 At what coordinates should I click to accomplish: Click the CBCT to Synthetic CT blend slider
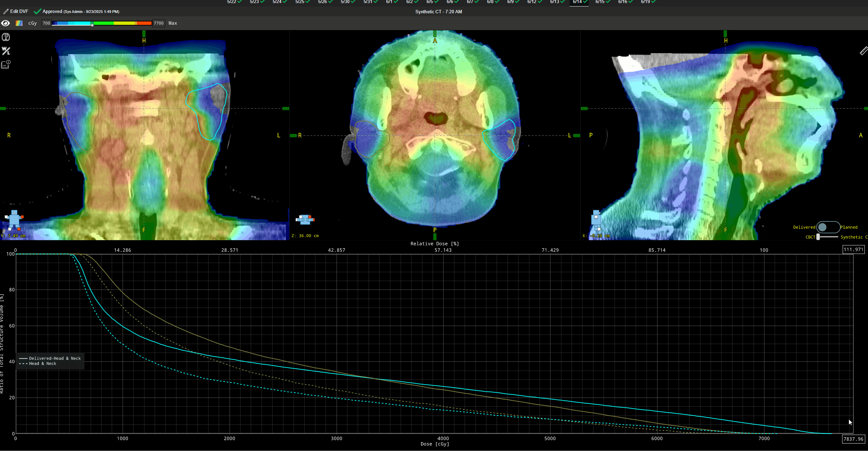[818, 237]
